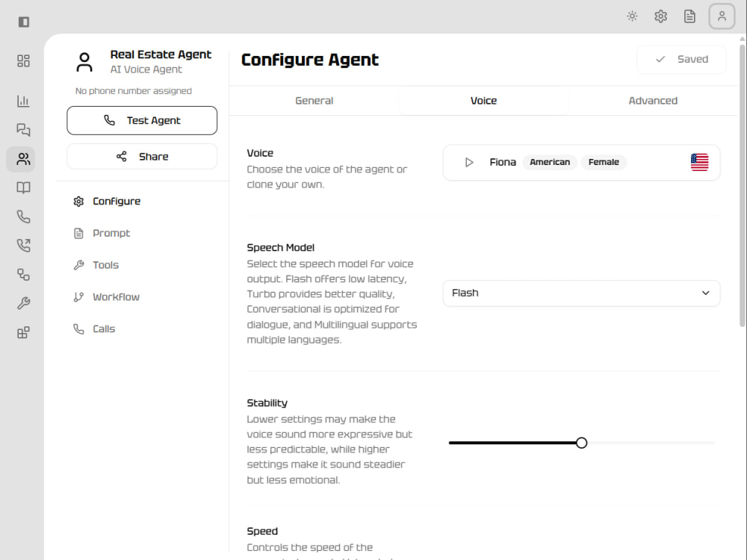
Task: Click the American accent tag
Action: pyautogui.click(x=550, y=162)
